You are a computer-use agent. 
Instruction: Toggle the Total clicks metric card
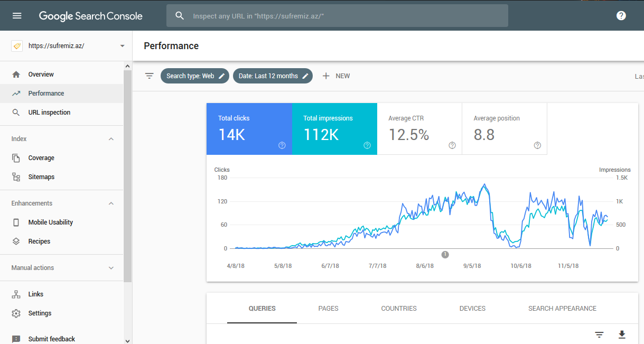pyautogui.click(x=249, y=128)
